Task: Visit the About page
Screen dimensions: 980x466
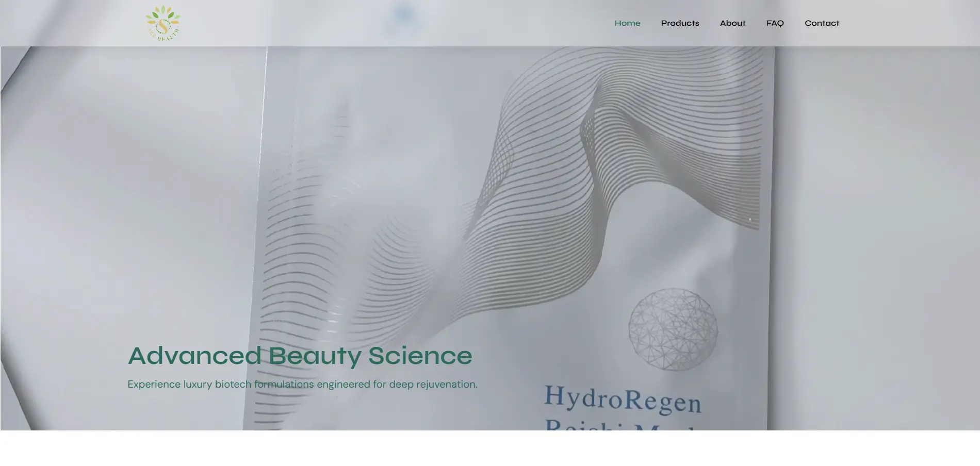Action: 732,23
